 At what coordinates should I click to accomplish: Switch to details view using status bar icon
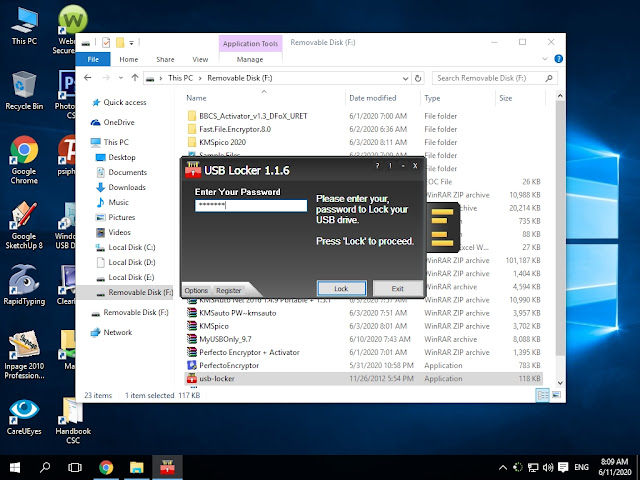tap(542, 395)
